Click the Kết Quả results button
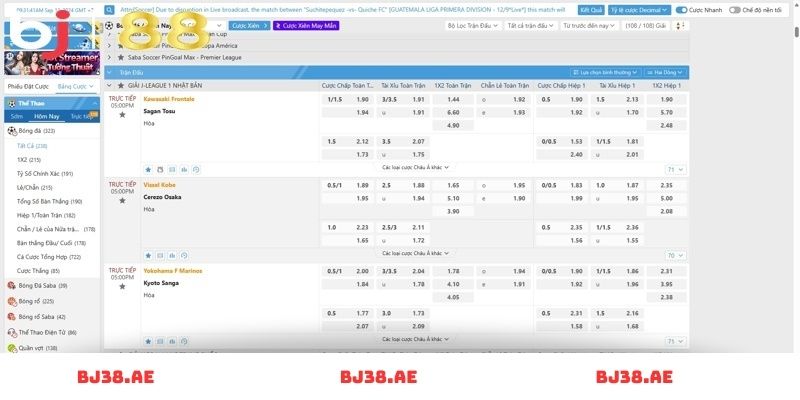Image resolution: width=800 pixels, height=400 pixels. click(591, 10)
